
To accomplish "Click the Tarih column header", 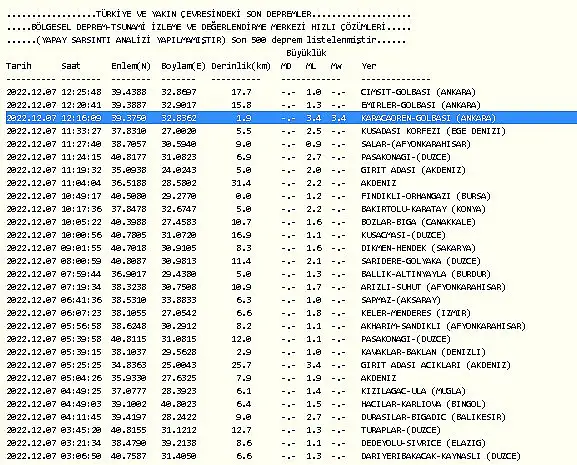I will coord(19,66).
